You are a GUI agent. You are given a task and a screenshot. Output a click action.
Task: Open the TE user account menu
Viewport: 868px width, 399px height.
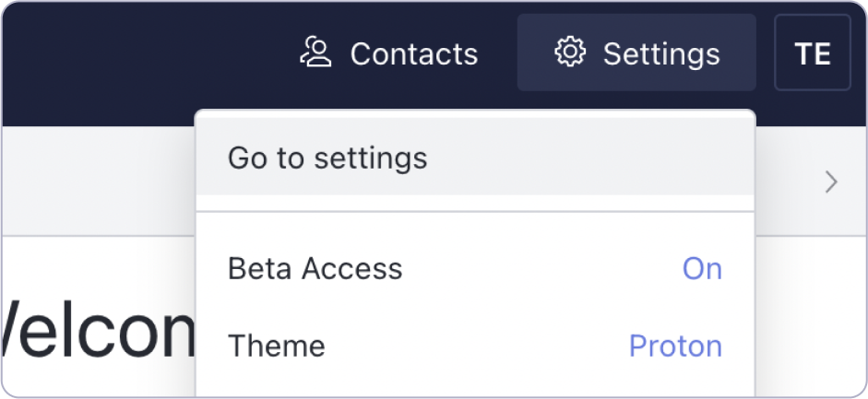coord(812,53)
